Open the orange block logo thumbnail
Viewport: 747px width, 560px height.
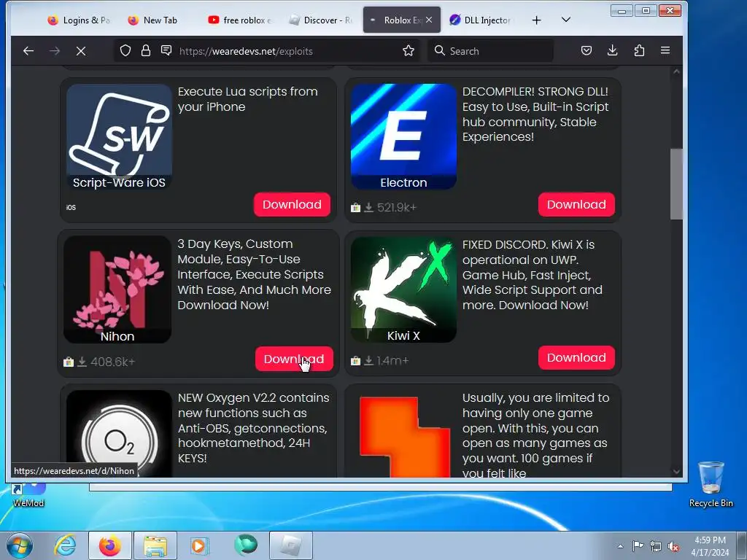click(403, 437)
